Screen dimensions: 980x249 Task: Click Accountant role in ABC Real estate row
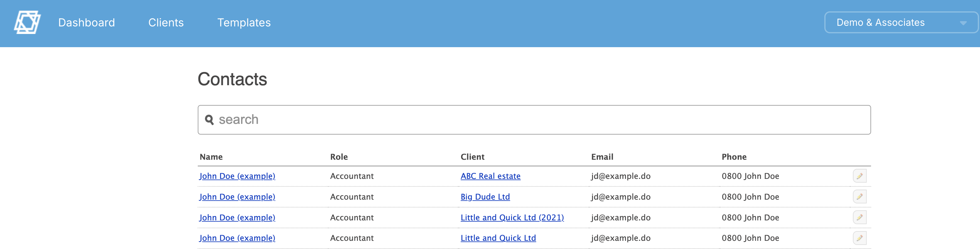352,176
